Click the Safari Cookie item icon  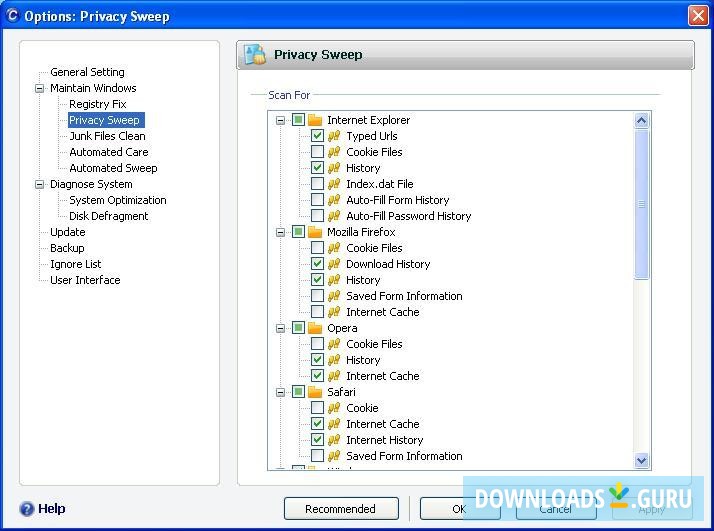334,408
